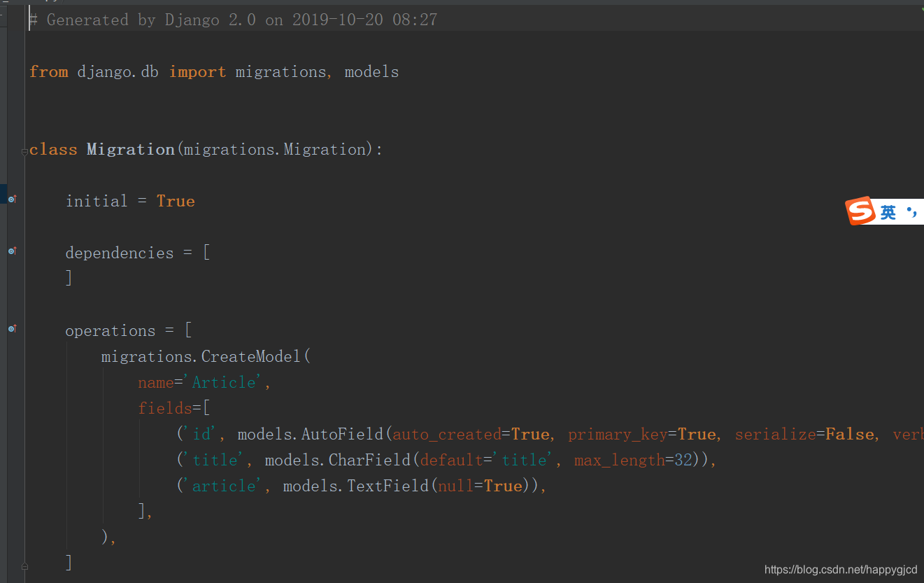
Task: Click 'models.AutoField' call
Action: pyautogui.click(x=311, y=435)
